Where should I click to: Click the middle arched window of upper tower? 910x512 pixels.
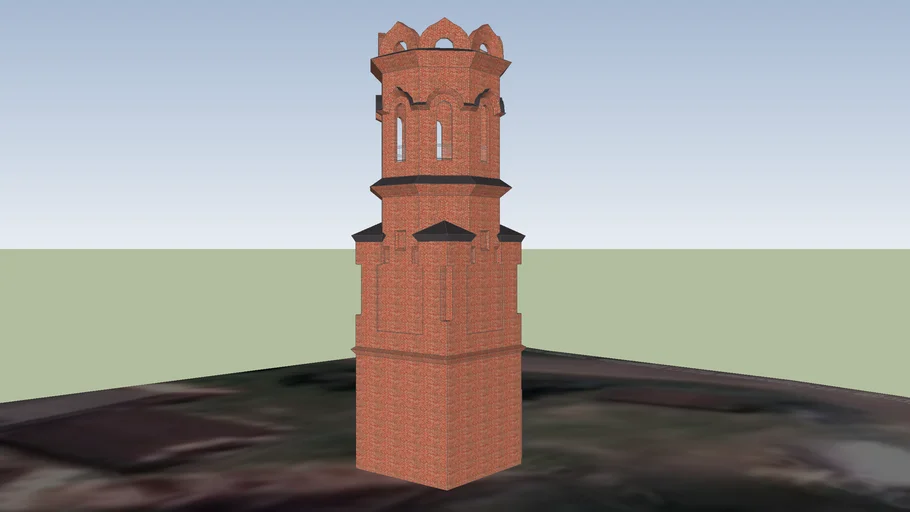pyautogui.click(x=439, y=139)
